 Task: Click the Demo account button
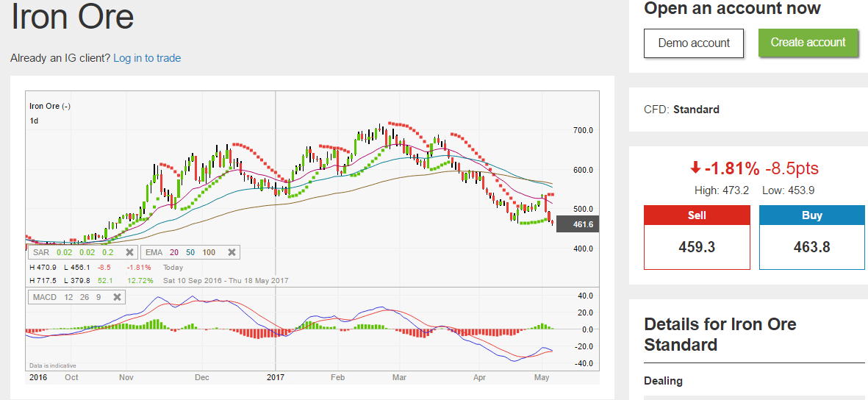pyautogui.click(x=694, y=43)
